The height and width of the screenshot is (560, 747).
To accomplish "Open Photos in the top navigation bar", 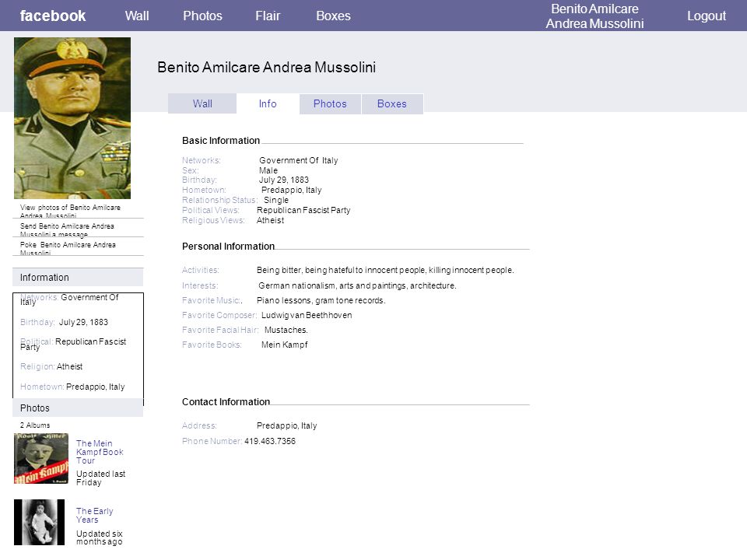I will [202, 16].
